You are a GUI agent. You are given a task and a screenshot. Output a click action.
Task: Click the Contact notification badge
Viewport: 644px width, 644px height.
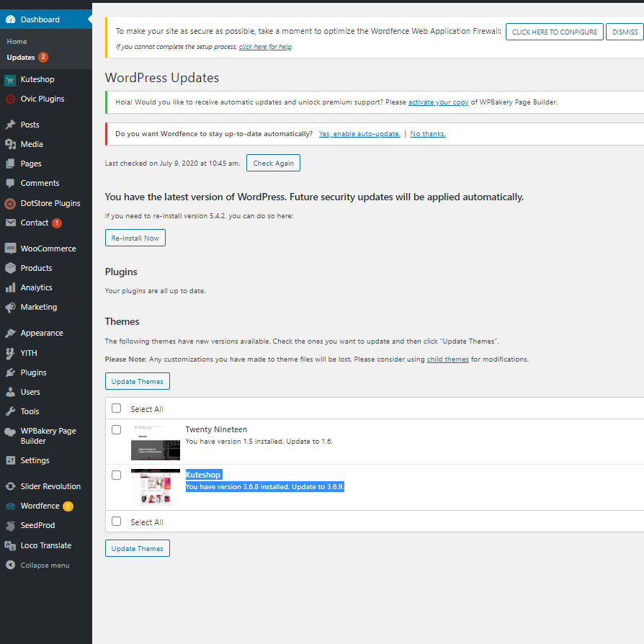[x=57, y=223]
